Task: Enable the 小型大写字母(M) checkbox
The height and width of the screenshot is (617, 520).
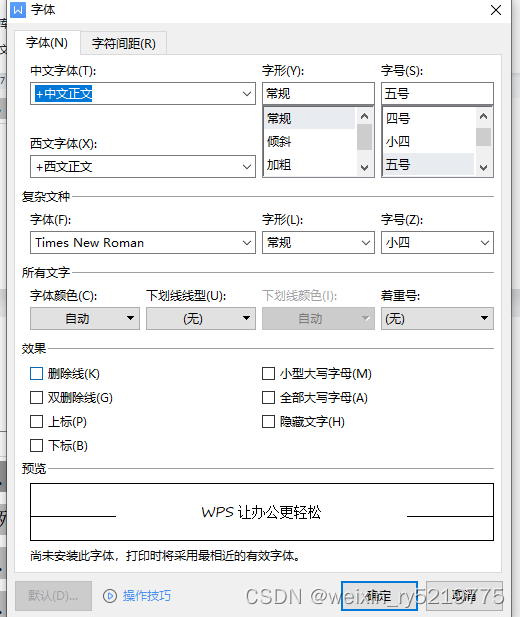Action: 268,373
